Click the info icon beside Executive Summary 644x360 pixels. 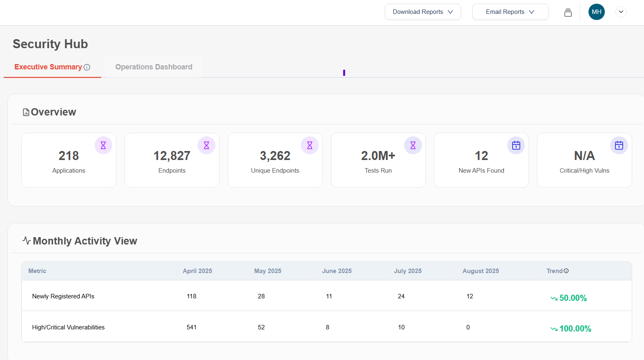pos(87,67)
